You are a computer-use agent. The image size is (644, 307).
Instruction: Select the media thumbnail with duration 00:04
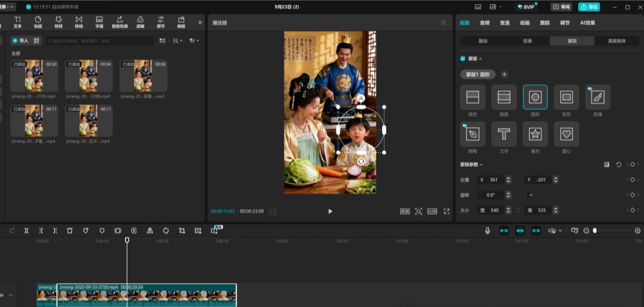point(88,76)
